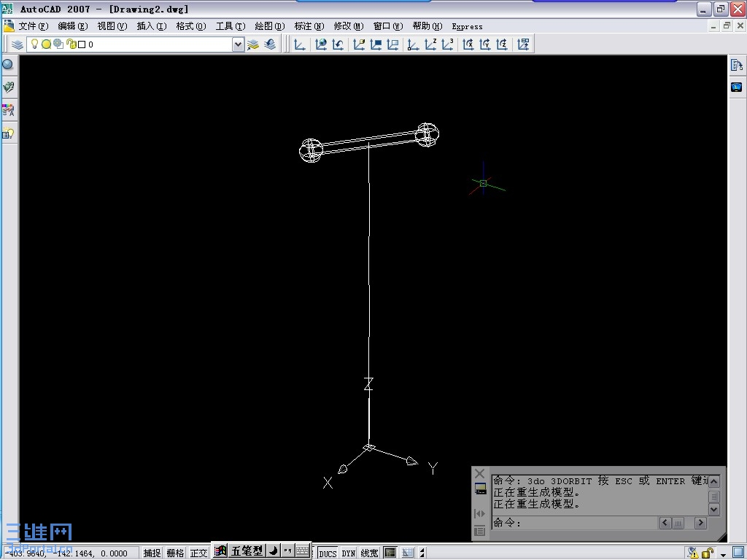This screenshot has width=747, height=560.
Task: Click layer 0 white color swatch
Action: [x=82, y=44]
